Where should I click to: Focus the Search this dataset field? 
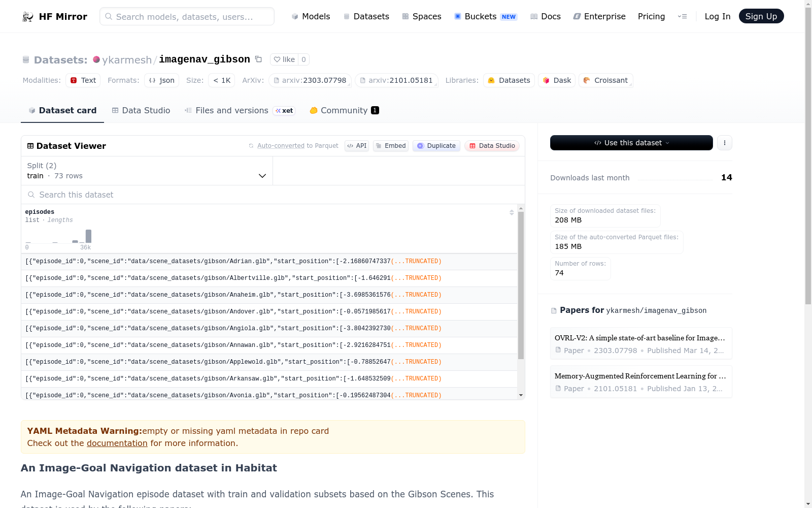(x=273, y=195)
